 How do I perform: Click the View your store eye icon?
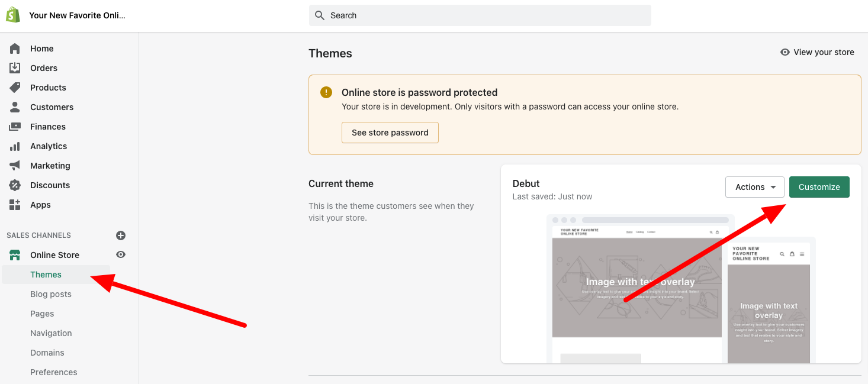click(x=784, y=52)
